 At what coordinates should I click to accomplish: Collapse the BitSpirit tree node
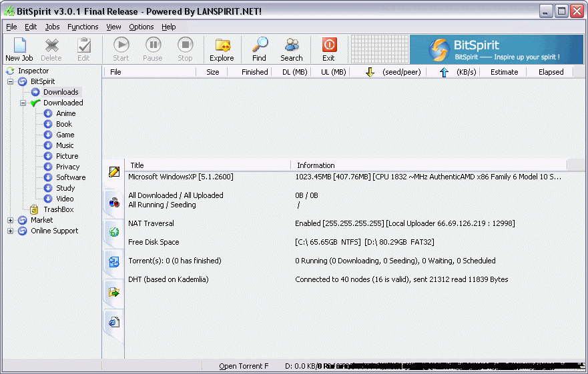coord(11,81)
